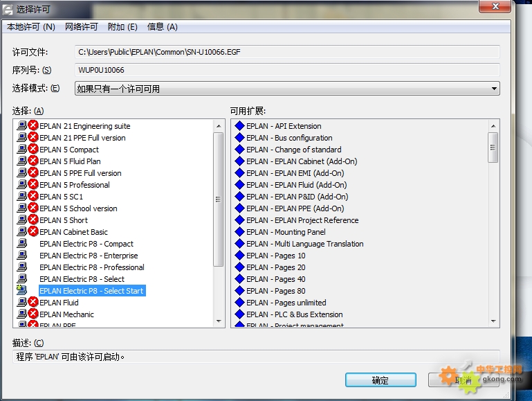532x401 pixels.
Task: Click the blue diamond beside EPLAN EMI (Add-On)
Action: [x=239, y=173]
